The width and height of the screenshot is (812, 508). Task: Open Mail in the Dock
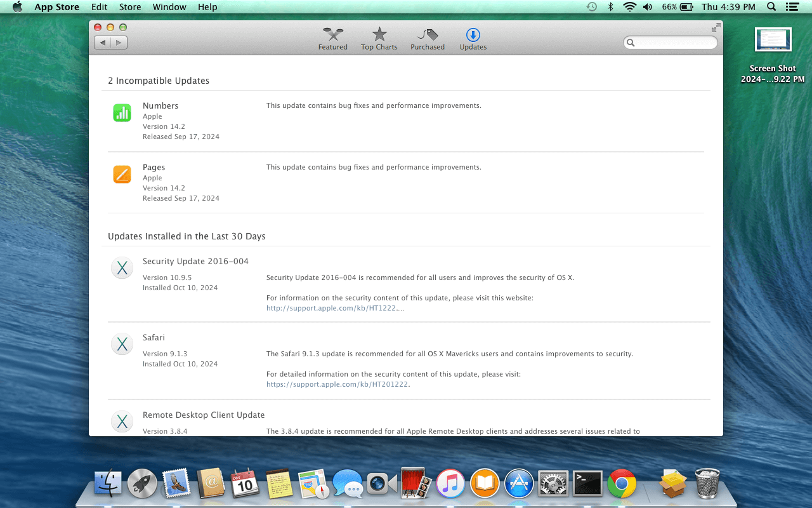(x=176, y=484)
